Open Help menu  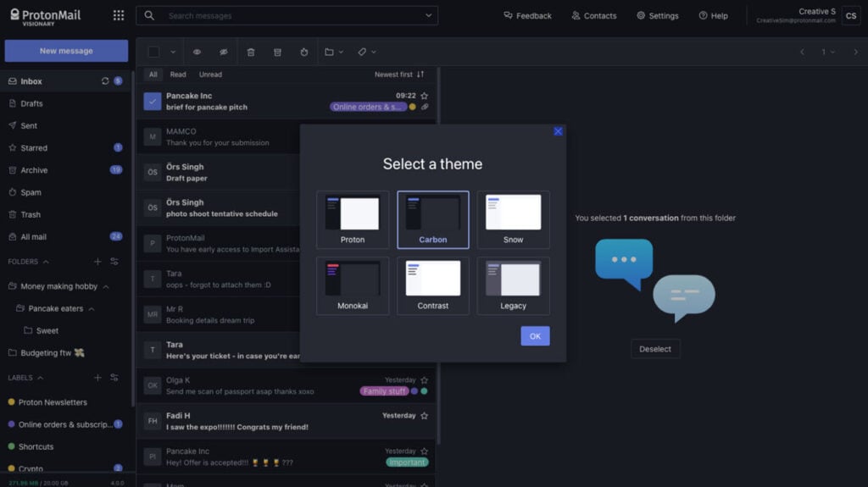coord(713,15)
